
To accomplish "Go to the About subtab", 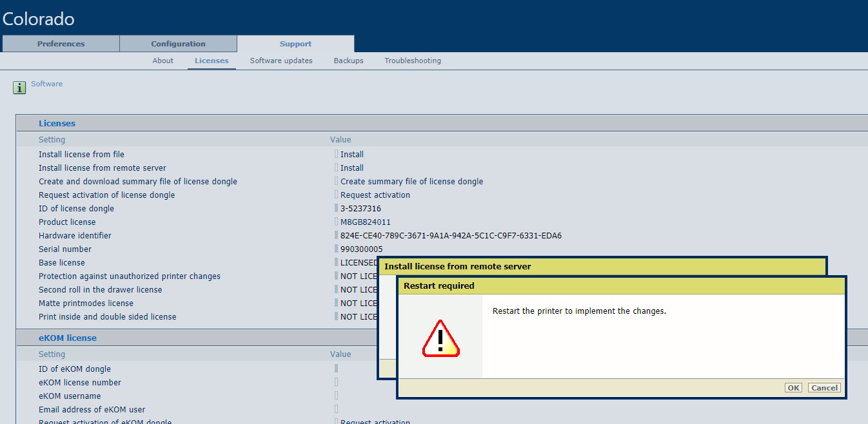I will pos(163,61).
